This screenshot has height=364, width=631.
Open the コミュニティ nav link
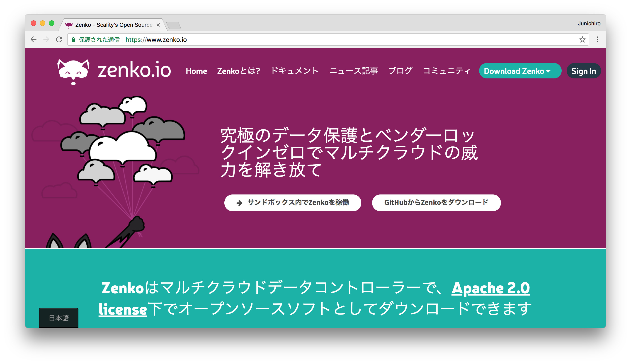(x=447, y=71)
